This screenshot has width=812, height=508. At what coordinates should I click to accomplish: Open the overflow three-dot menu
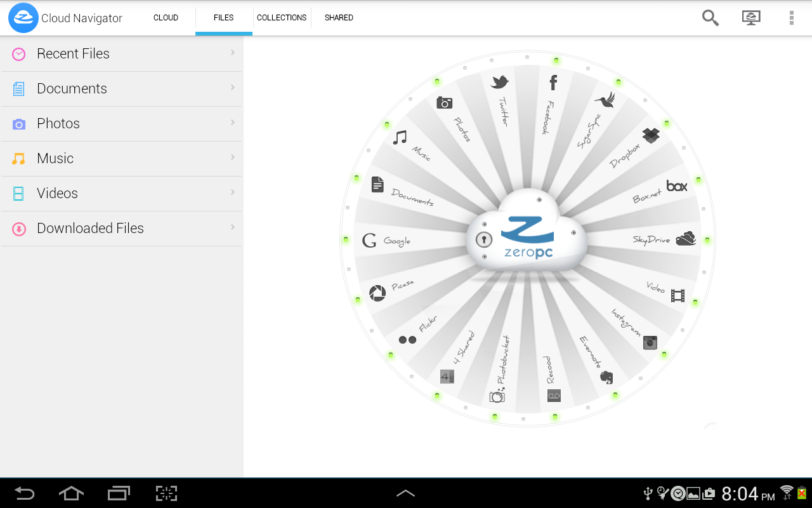click(791, 18)
